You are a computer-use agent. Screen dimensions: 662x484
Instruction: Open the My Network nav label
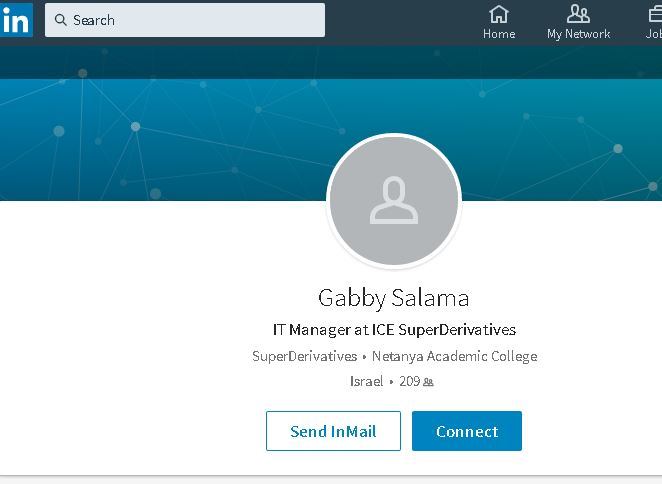click(x=578, y=34)
